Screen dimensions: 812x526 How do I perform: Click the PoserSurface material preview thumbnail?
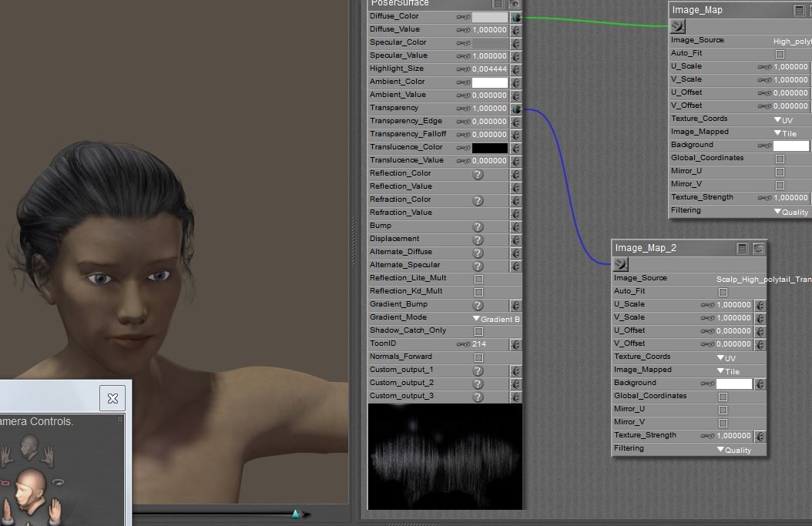pyautogui.click(x=445, y=456)
